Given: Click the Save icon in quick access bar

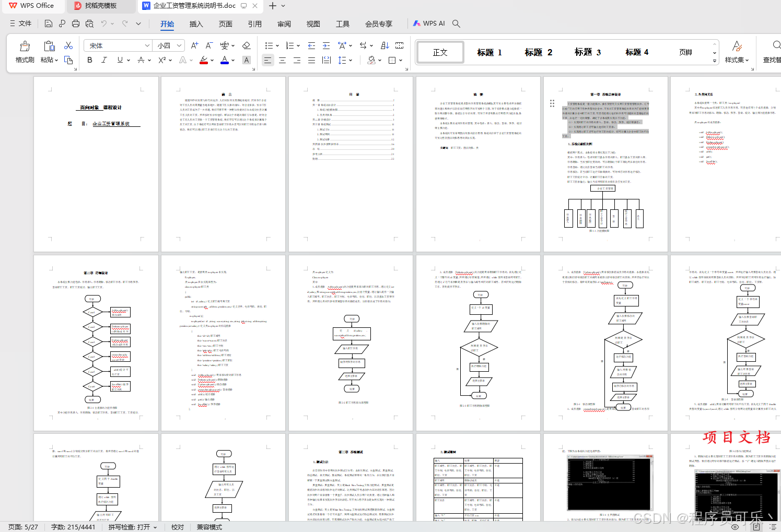Looking at the screenshot, I should tap(49, 23).
